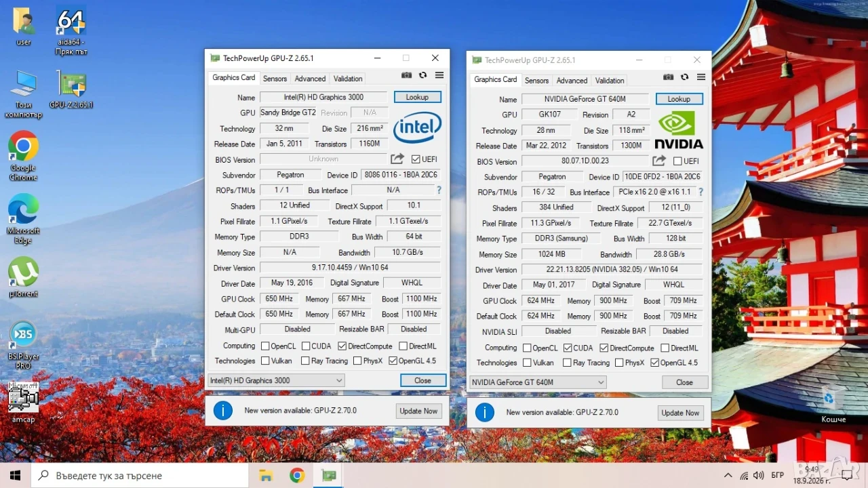
Task: Toggle the CUDA checkbox in NVIDIA GPU-Z window
Action: pos(567,348)
